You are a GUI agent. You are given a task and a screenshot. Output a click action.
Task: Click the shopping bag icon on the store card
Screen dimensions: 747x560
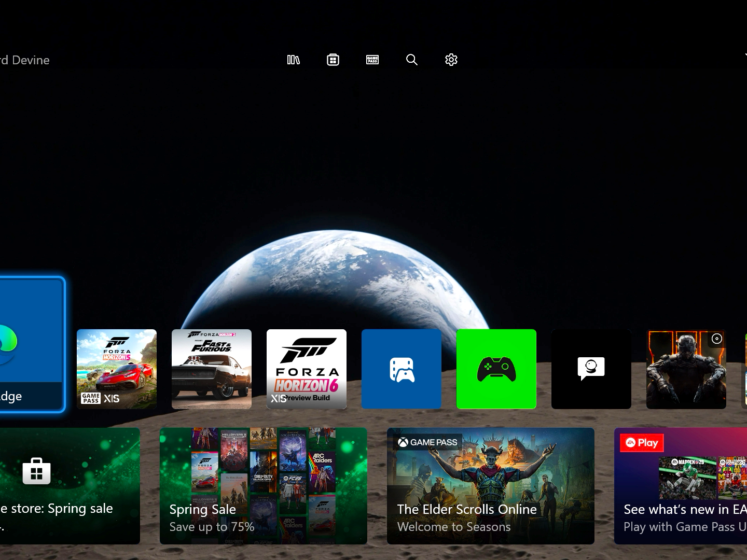tap(36, 471)
